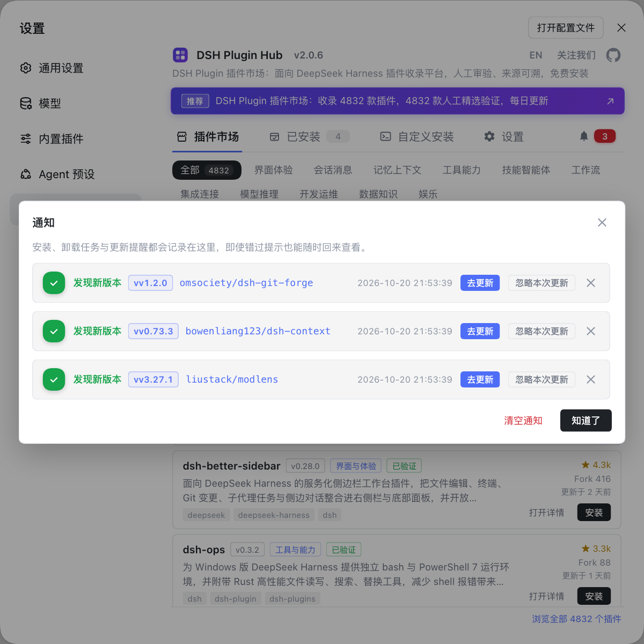Dismiss the omsociety/dsh-git-forge notification
The image size is (644, 644).
point(591,283)
